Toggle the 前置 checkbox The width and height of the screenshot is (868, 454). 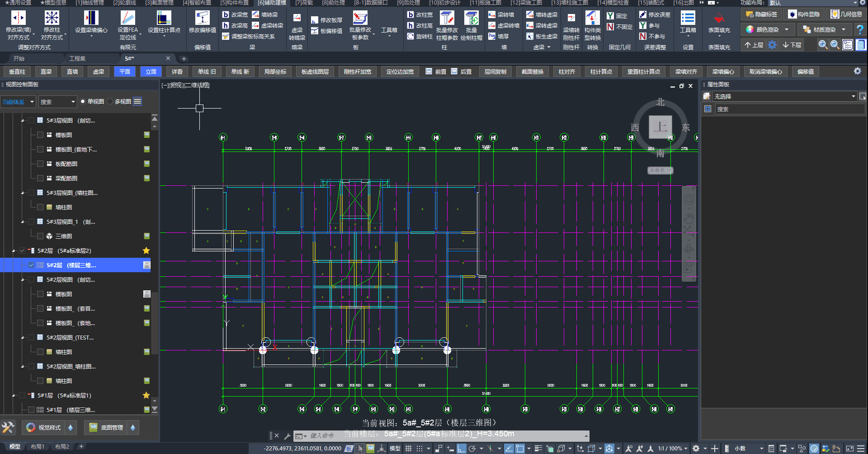pyautogui.click(x=429, y=71)
